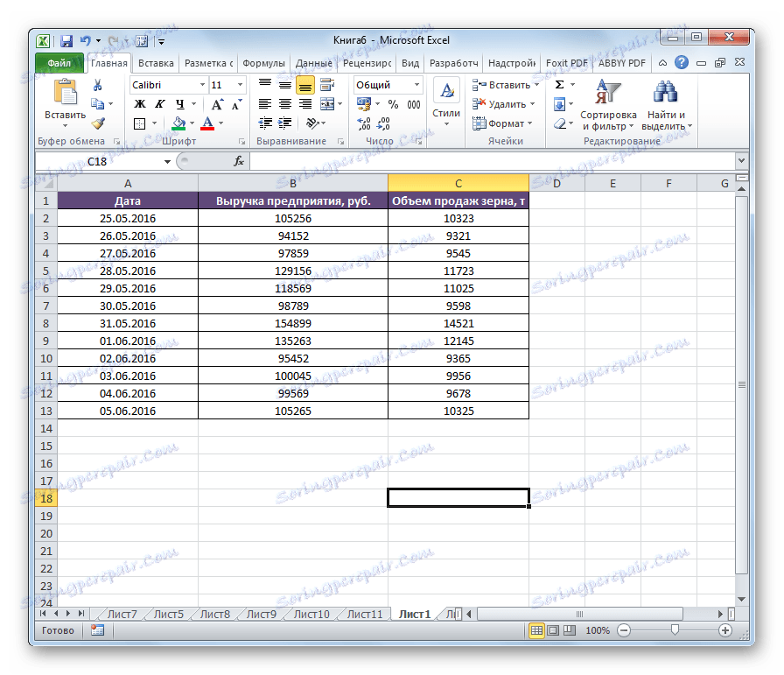Open the Calibri font name dropdown
Viewport: 784px width, 675px height.
(202, 85)
